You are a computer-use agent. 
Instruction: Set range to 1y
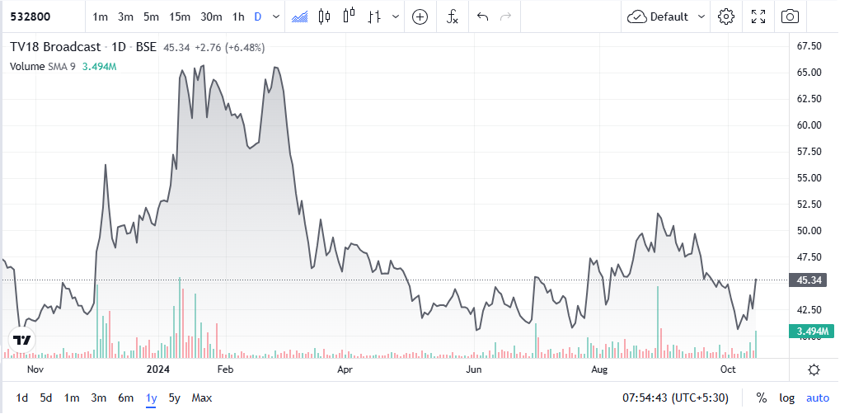(151, 398)
